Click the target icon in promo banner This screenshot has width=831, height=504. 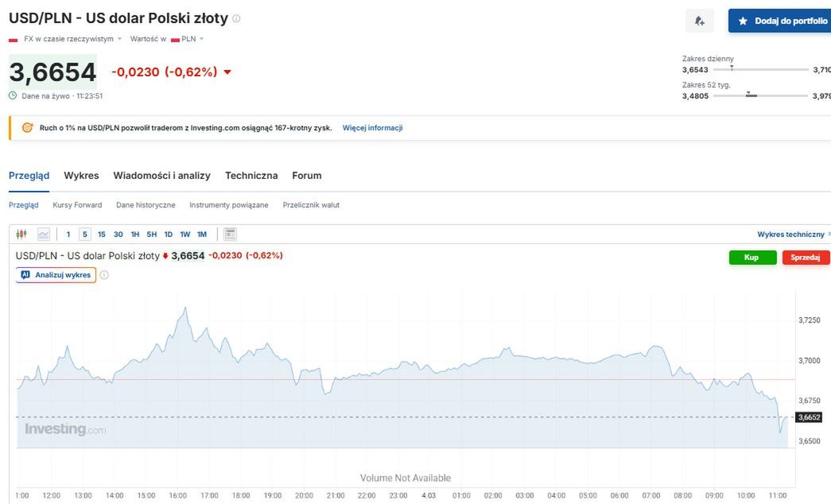point(27,128)
